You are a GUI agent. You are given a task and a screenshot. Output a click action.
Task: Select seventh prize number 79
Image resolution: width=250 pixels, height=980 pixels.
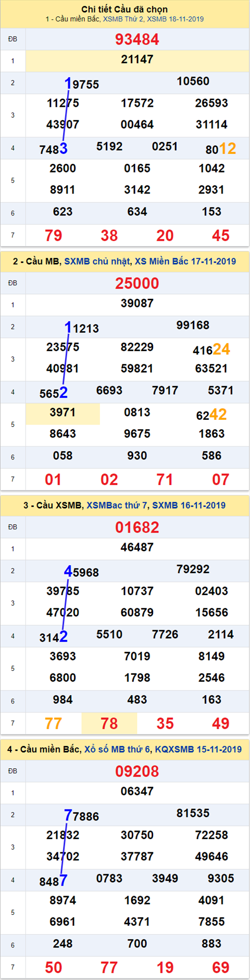point(54,236)
